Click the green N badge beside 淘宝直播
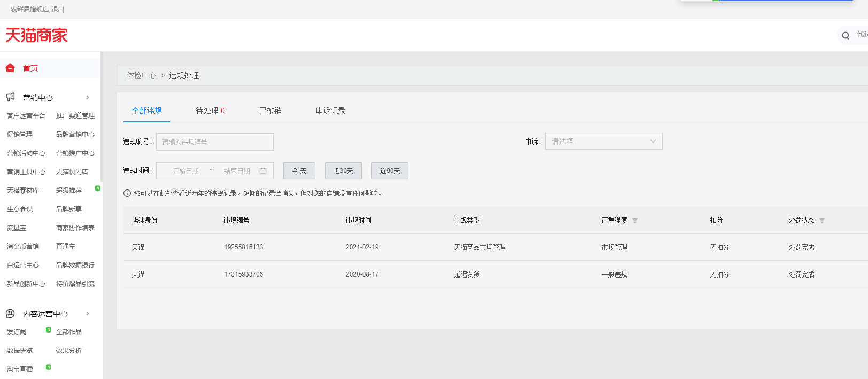Image resolution: width=868 pixels, height=379 pixels. pyautogui.click(x=49, y=367)
